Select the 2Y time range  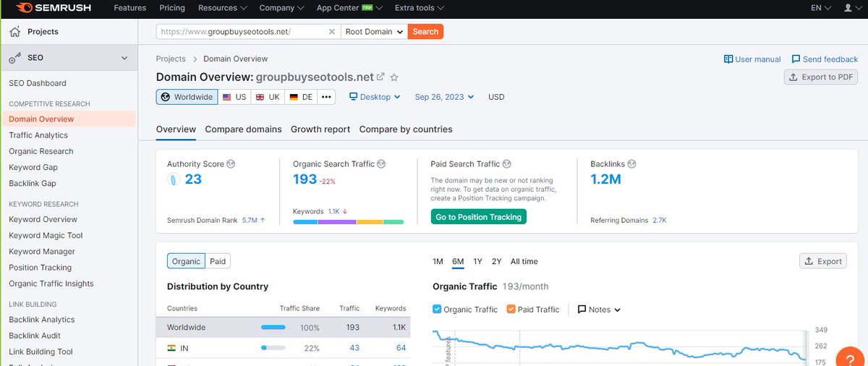pos(496,262)
